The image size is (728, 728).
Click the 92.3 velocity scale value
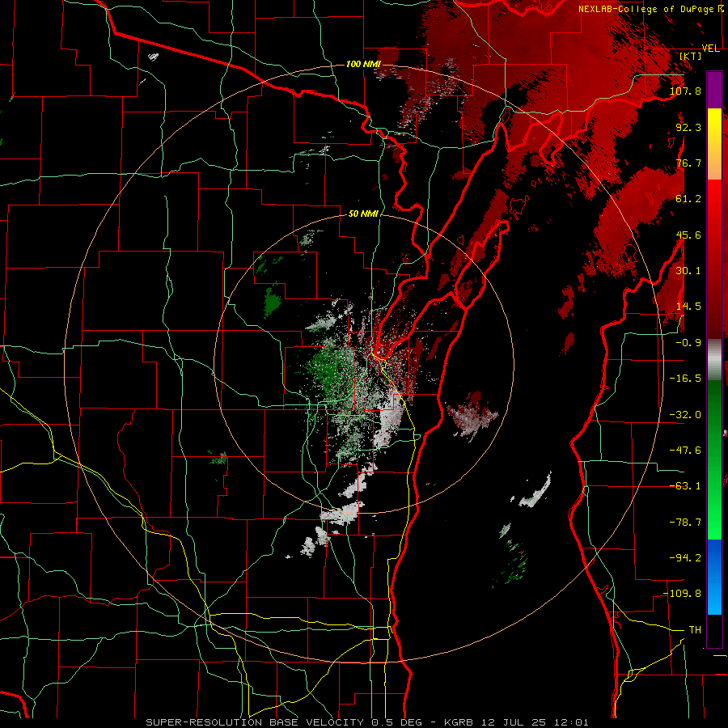[688, 127]
